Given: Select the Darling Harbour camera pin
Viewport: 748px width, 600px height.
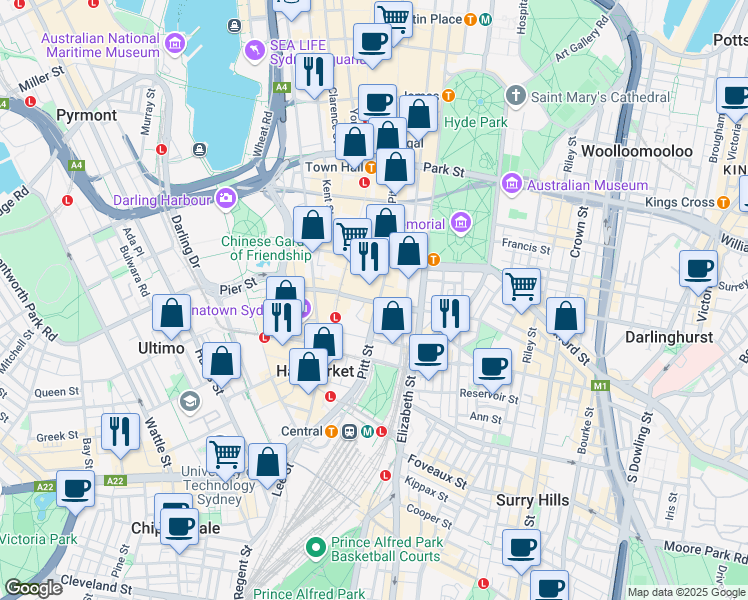Looking at the screenshot, I should pos(226,198).
